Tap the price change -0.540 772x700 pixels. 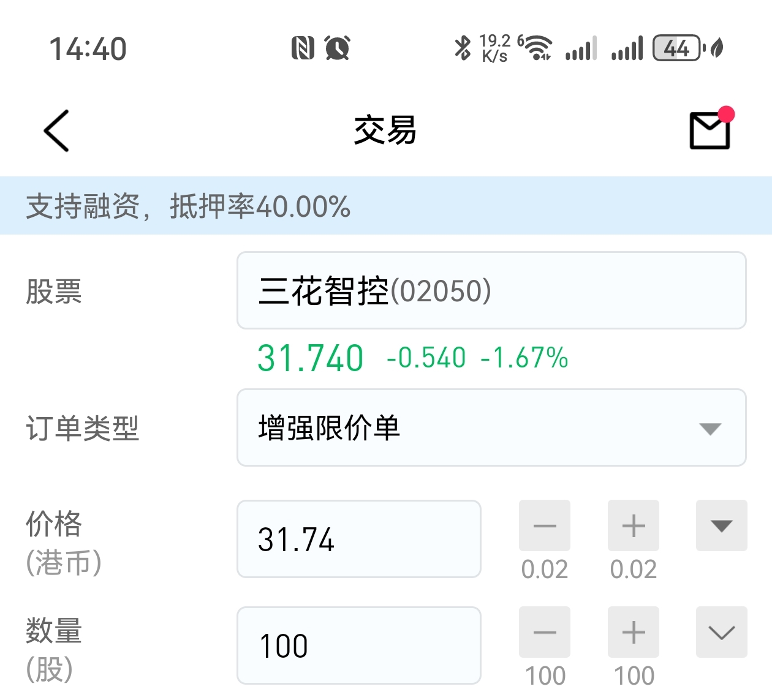(426, 358)
